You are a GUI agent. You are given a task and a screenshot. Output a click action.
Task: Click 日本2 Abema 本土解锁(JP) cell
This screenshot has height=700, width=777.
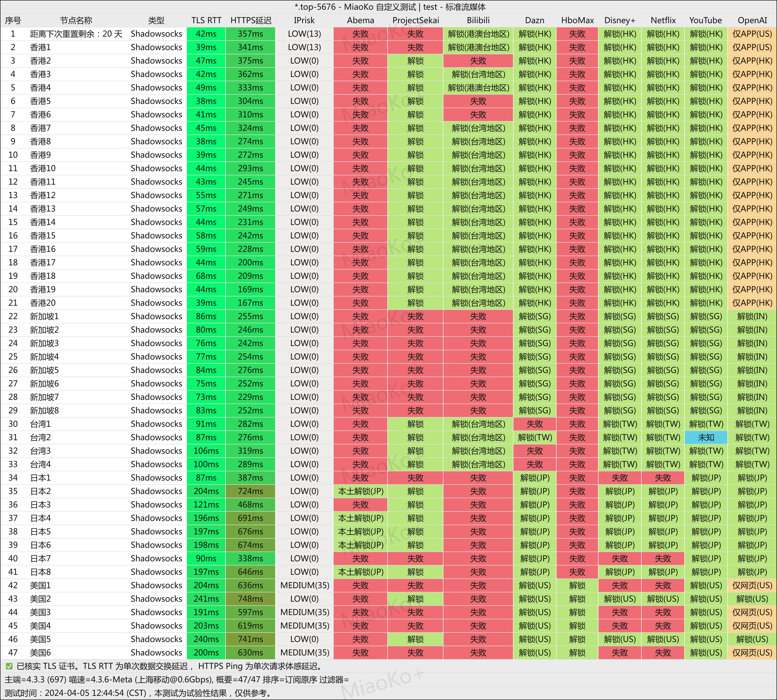pos(361,491)
